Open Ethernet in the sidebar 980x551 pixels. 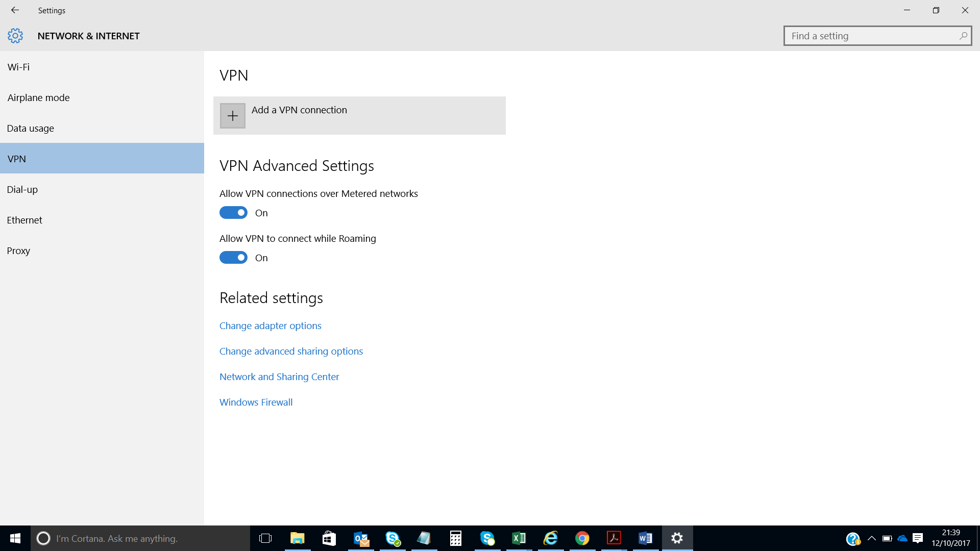click(102, 220)
